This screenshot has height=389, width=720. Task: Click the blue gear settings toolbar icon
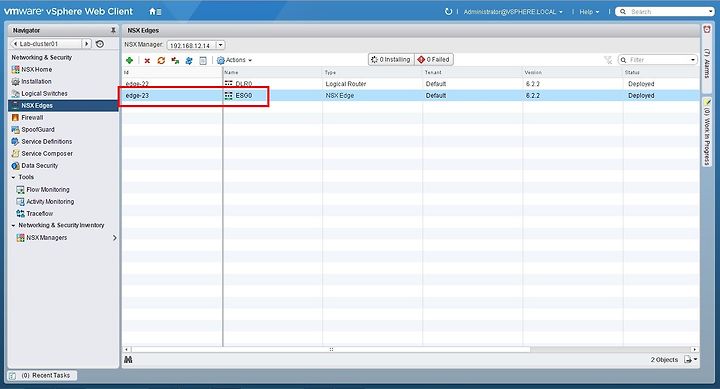coord(189,60)
